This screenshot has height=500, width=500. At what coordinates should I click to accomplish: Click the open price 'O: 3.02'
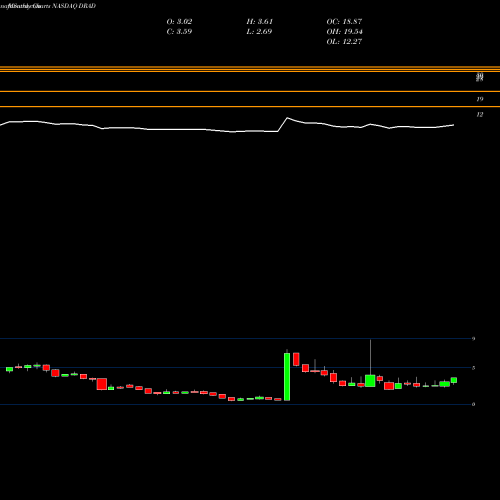coord(179,22)
